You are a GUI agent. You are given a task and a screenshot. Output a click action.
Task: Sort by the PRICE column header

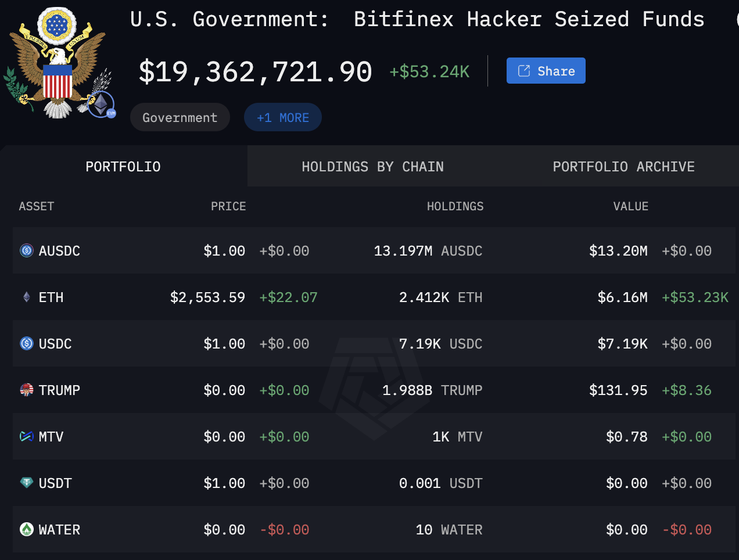tap(228, 206)
